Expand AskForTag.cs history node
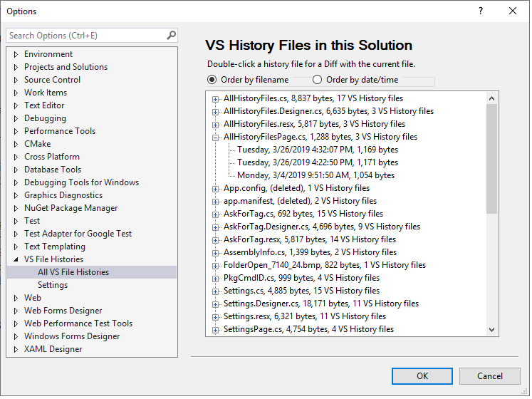532x399 pixels. point(215,214)
